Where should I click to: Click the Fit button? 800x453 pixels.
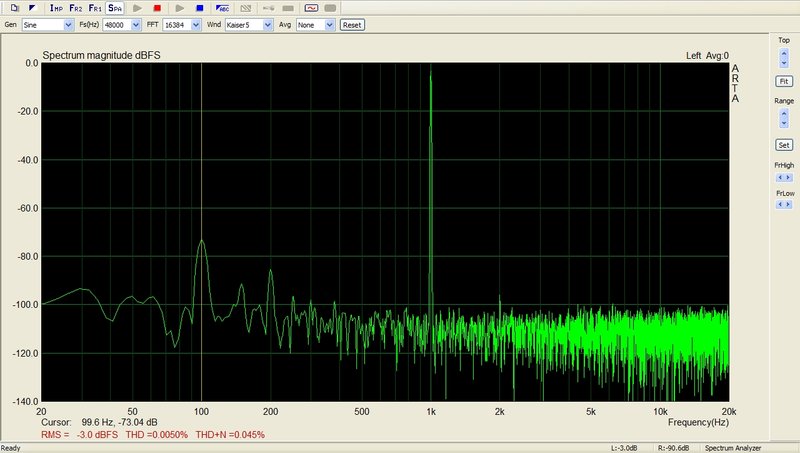coord(784,81)
